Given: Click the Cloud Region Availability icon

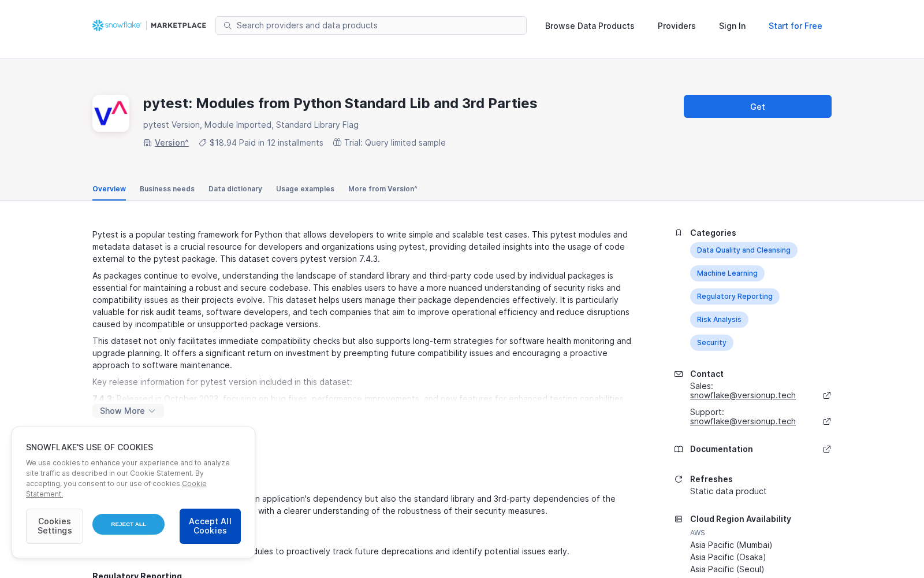Looking at the screenshot, I should click(679, 519).
